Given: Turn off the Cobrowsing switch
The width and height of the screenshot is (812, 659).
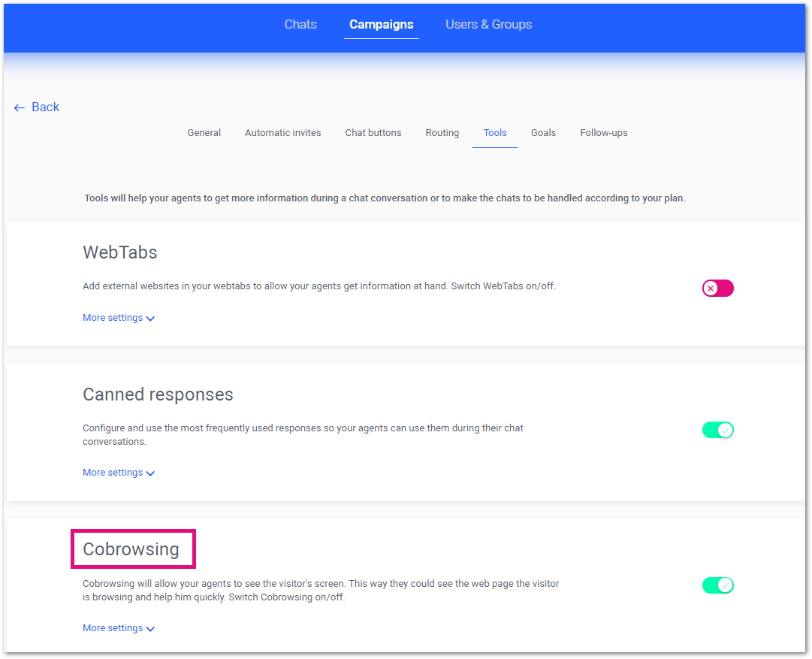Looking at the screenshot, I should (718, 585).
